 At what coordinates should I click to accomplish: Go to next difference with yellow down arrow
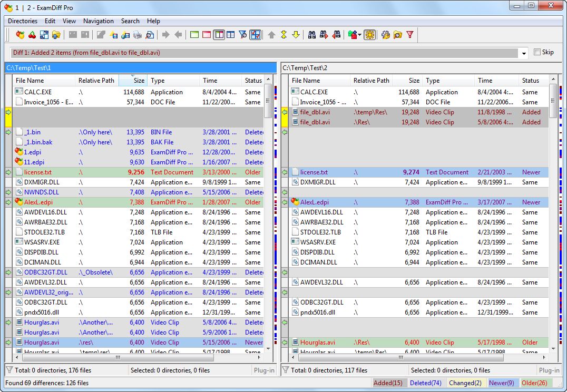coord(296,35)
